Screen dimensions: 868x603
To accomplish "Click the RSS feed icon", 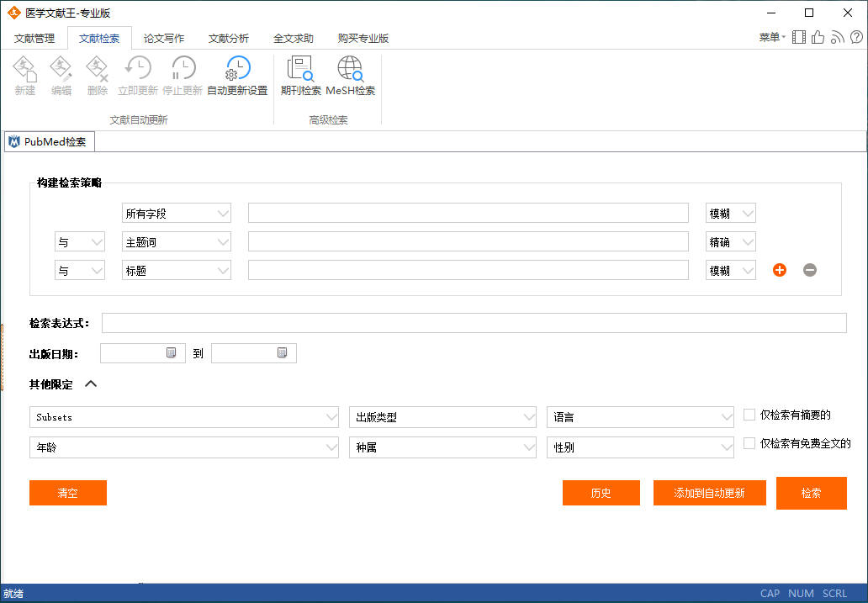I will [x=837, y=37].
